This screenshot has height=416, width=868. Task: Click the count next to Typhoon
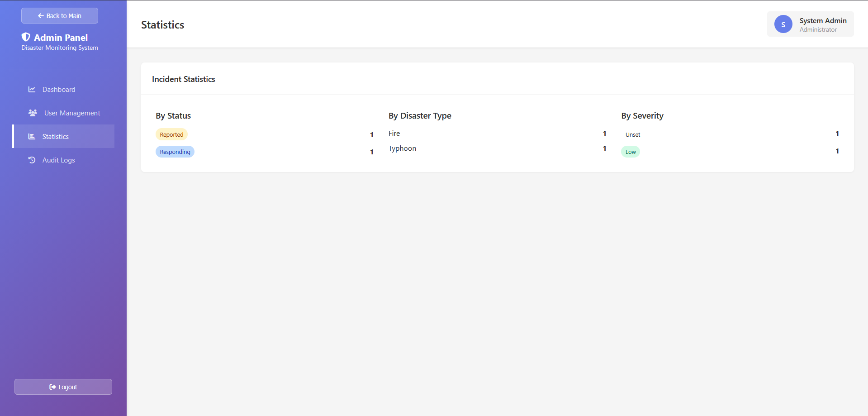point(604,148)
